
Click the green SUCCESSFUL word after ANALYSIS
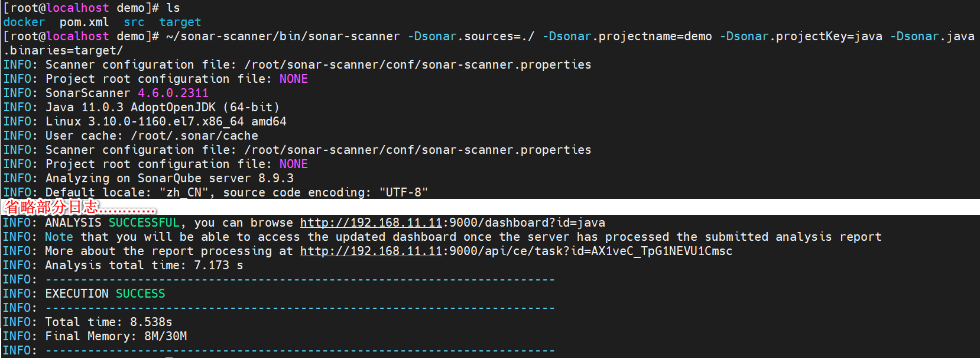click(x=144, y=222)
